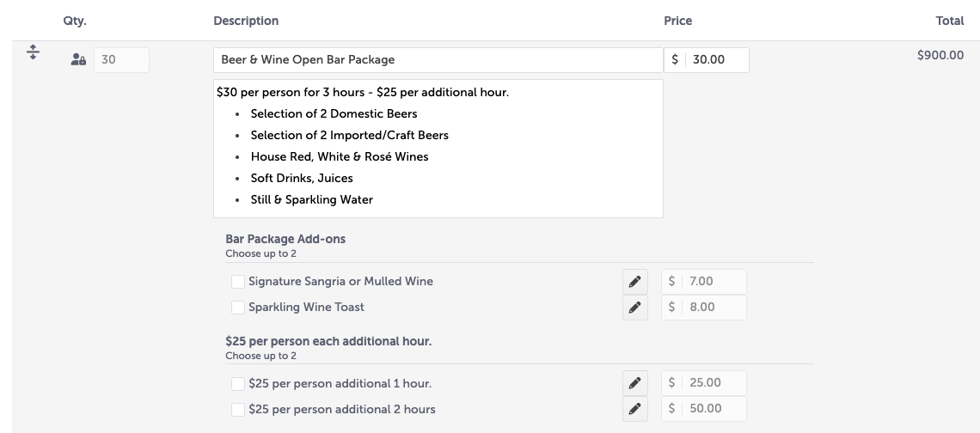Click 'Sparkling Wine Toast' label
The width and height of the screenshot is (980, 433).
[306, 308]
